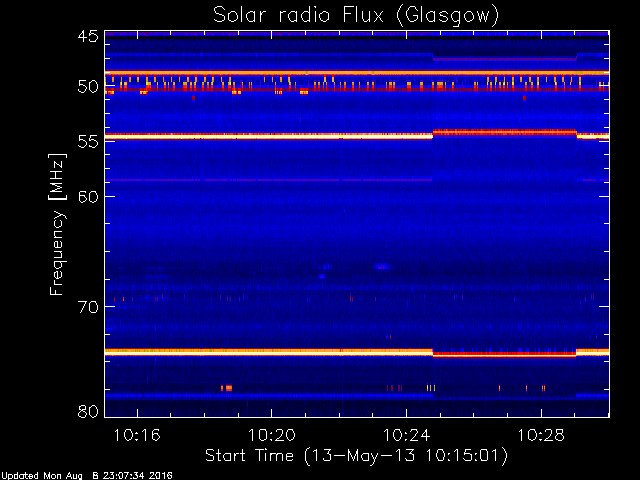Click the plot title 'Solar radio Flux (Glasgow)'
This screenshot has height=480, width=640.
point(356,16)
